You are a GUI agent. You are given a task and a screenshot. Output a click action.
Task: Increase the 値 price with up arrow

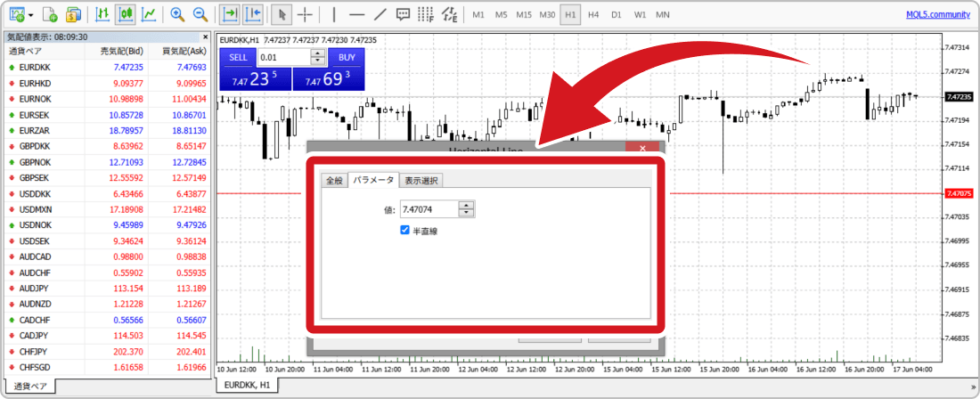pos(467,206)
